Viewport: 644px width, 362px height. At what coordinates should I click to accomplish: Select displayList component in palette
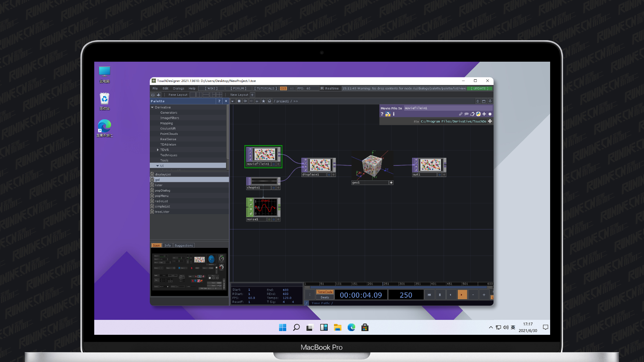190,174
